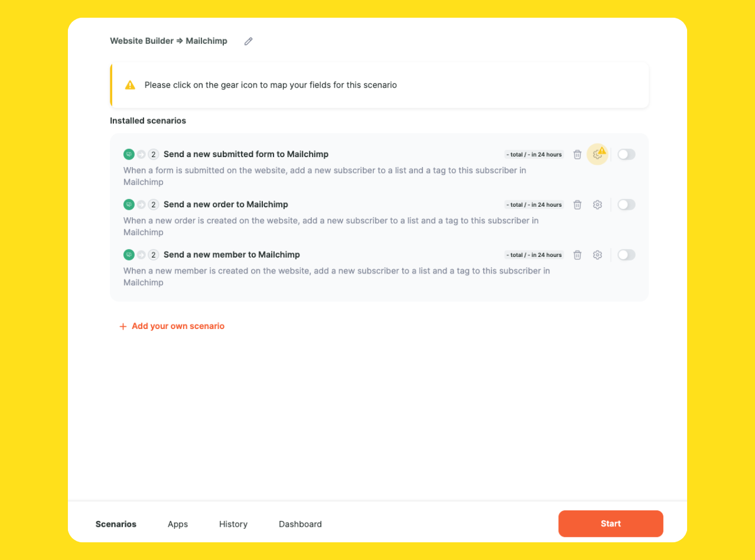The height and width of the screenshot is (560, 755).
Task: Open the warning gear on the submitted form scenario
Action: pos(597,154)
